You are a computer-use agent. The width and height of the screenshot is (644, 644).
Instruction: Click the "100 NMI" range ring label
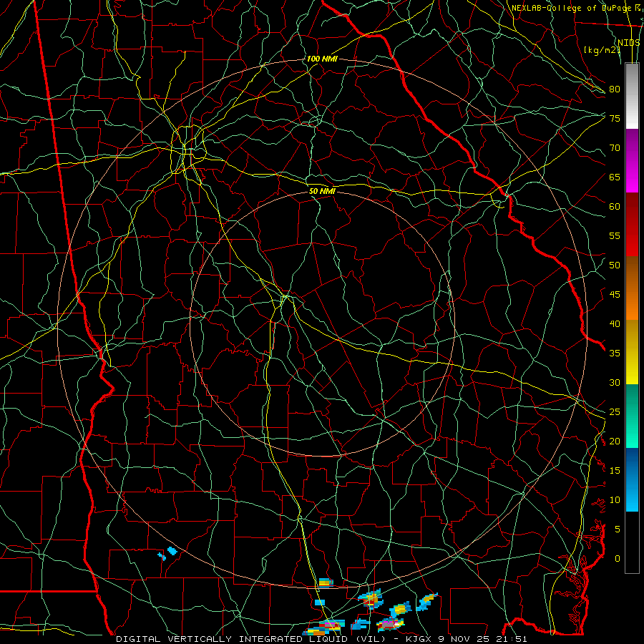click(x=322, y=59)
